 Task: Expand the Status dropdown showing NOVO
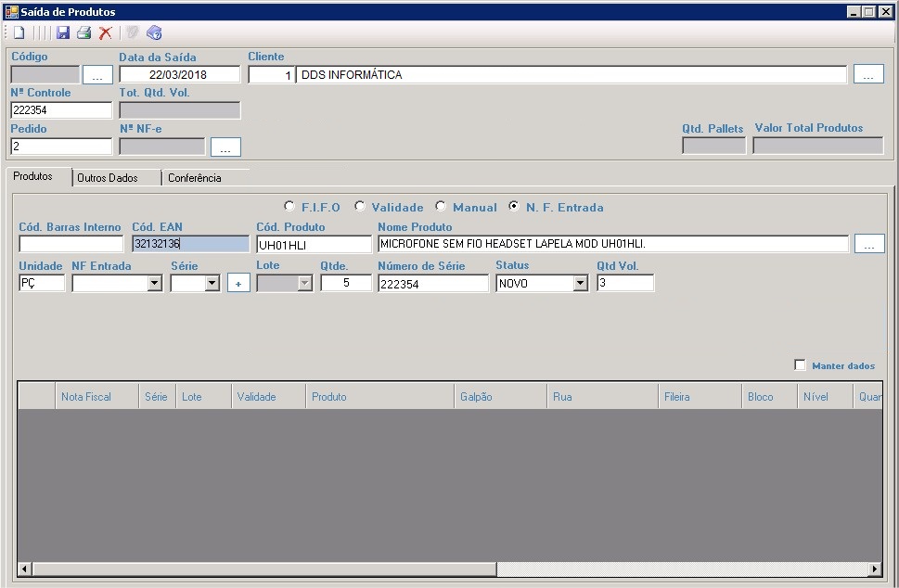(x=580, y=284)
